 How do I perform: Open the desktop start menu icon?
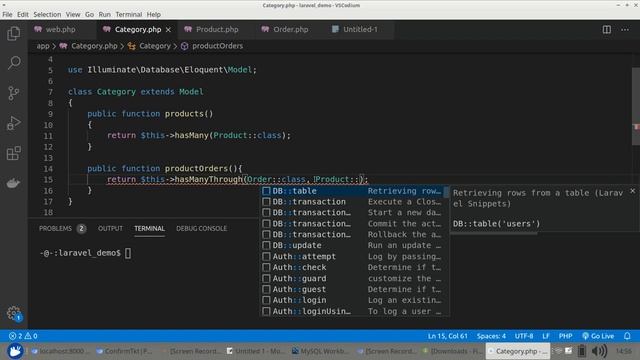(x=15, y=351)
